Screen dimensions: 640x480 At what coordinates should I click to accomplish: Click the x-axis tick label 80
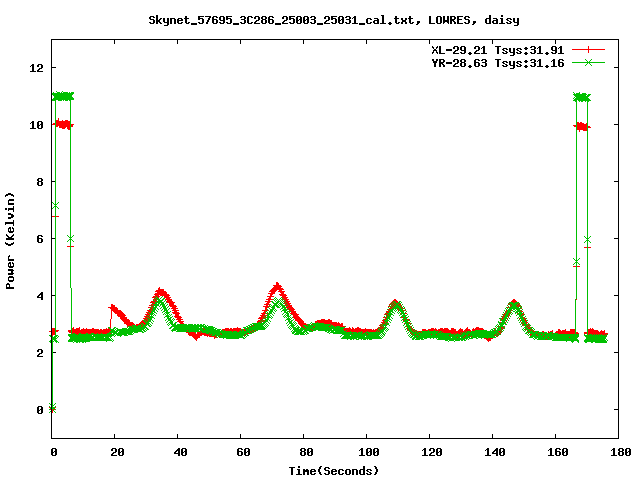coord(306,452)
